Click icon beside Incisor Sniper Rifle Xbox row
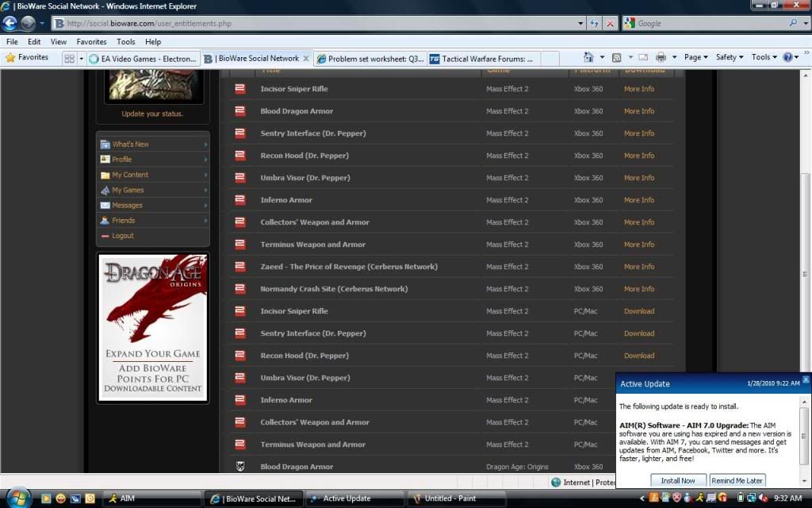This screenshot has height=508, width=812. click(239, 89)
